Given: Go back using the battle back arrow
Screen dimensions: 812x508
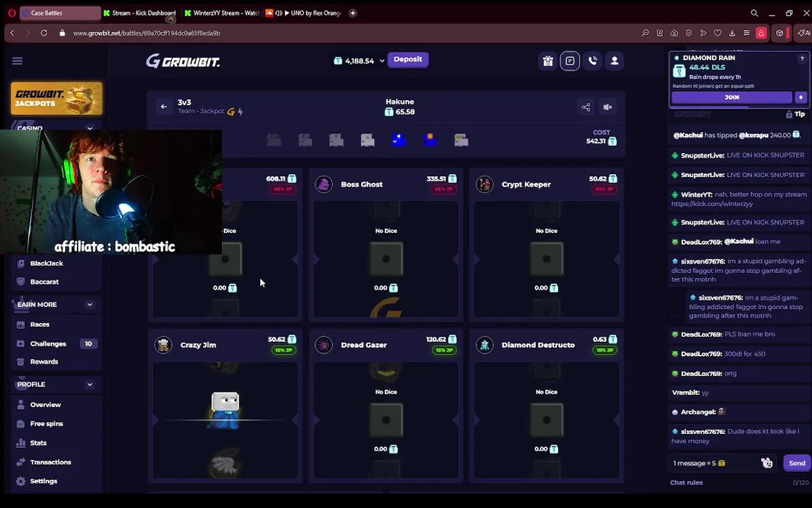Looking at the screenshot, I should click(x=164, y=107).
